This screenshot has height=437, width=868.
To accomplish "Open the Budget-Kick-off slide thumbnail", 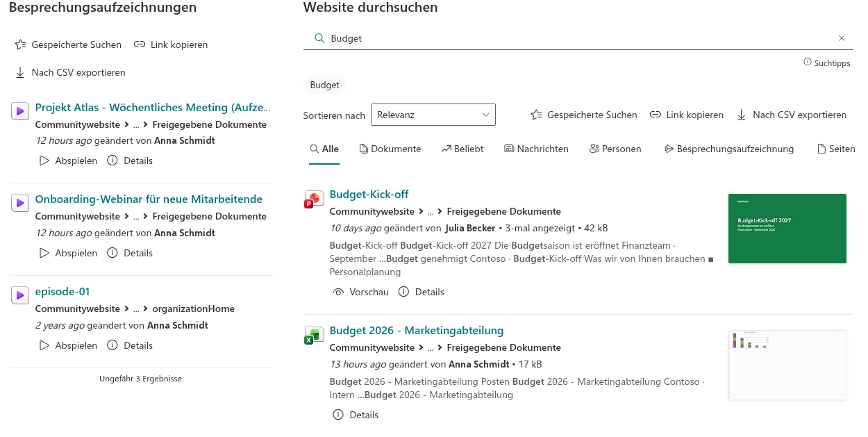I will 787,229.
